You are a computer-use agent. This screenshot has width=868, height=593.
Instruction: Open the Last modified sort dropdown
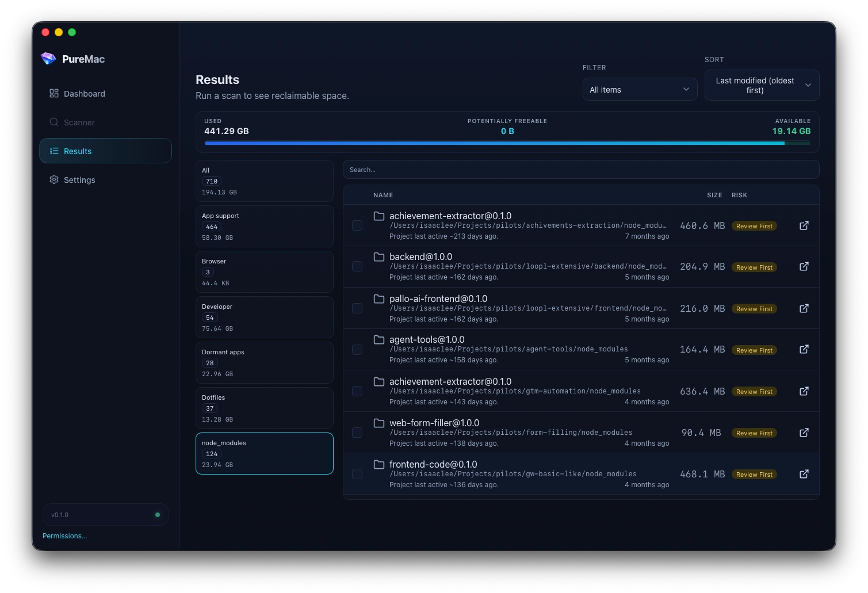click(762, 85)
